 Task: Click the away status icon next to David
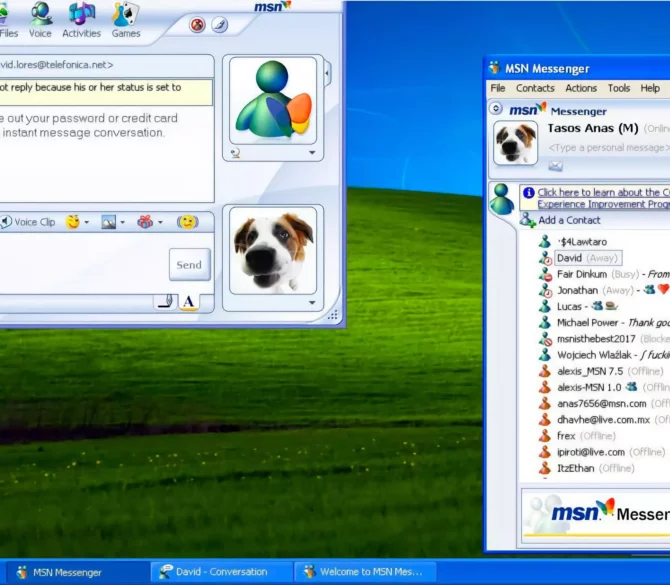[545, 258]
